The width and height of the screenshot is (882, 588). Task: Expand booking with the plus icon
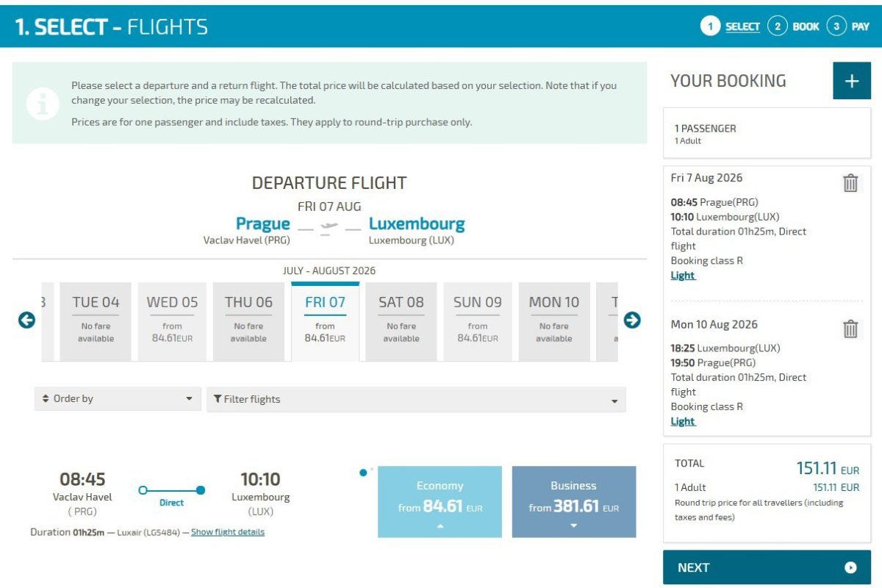[x=851, y=81]
